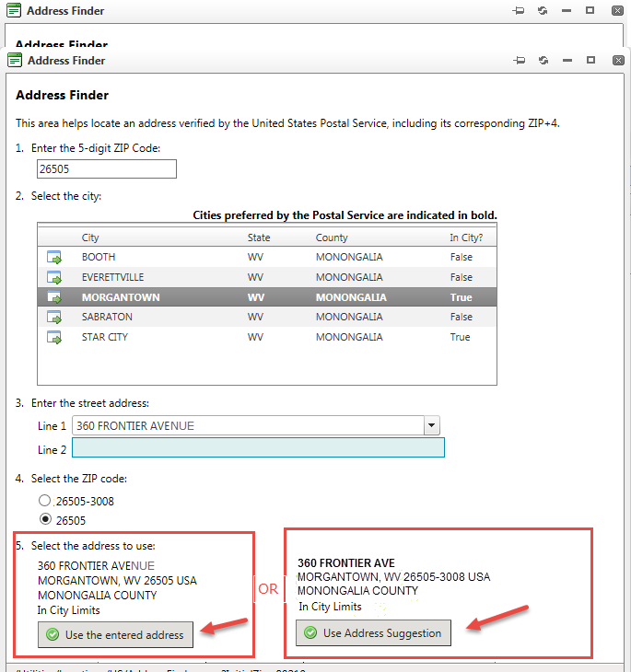Expand the Line 1 street address dropdown
631x672 pixels.
(x=430, y=426)
